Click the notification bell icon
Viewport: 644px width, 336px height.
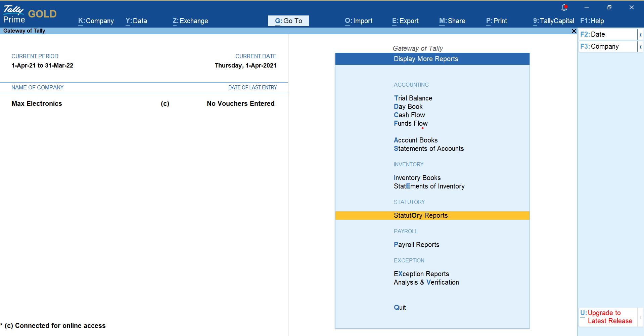(x=564, y=7)
